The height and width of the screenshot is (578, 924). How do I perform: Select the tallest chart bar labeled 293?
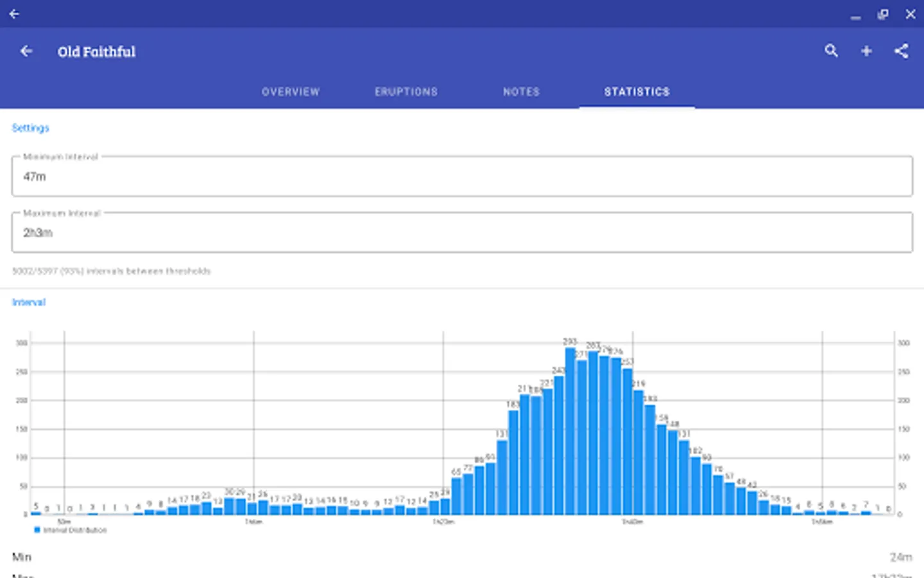[x=570, y=431]
